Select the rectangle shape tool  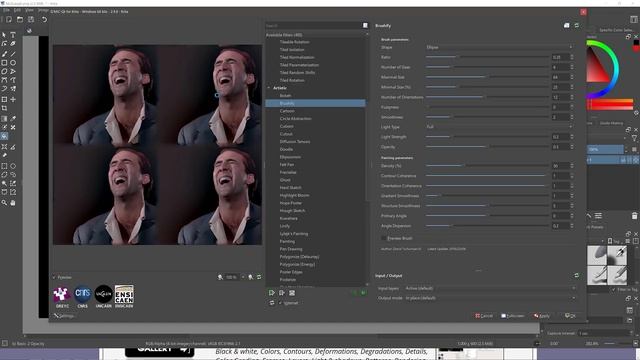pyautogui.click(x=4, y=63)
